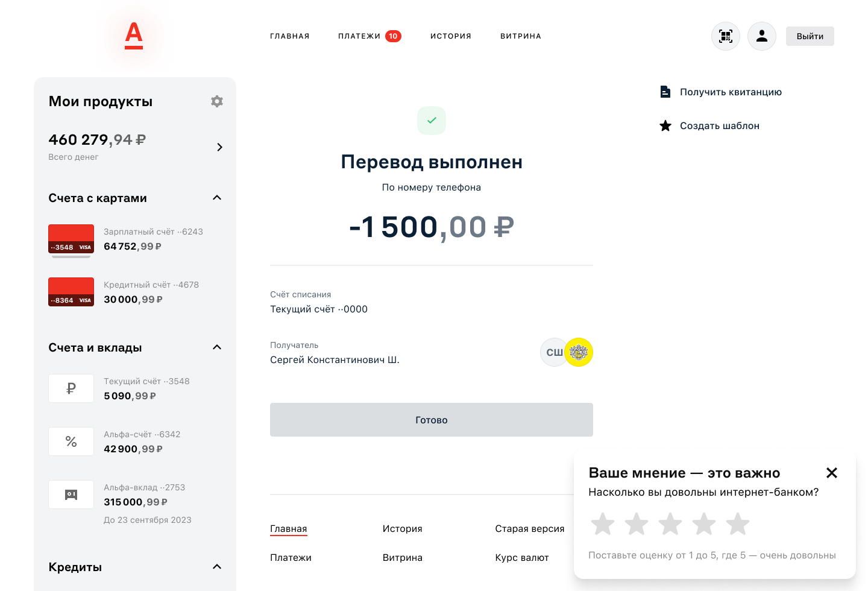
Task: Click the Получить квитанцию document icon
Action: 665,92
